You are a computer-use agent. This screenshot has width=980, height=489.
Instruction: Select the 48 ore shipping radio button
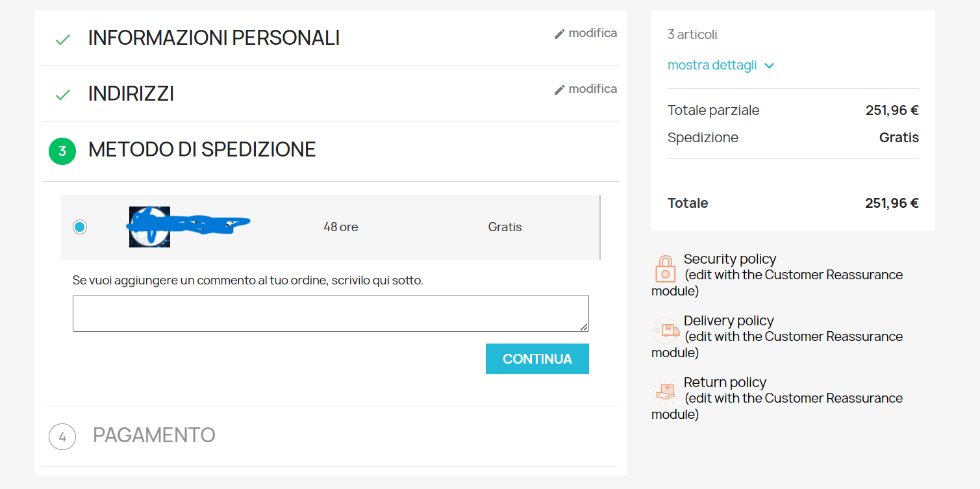80,227
